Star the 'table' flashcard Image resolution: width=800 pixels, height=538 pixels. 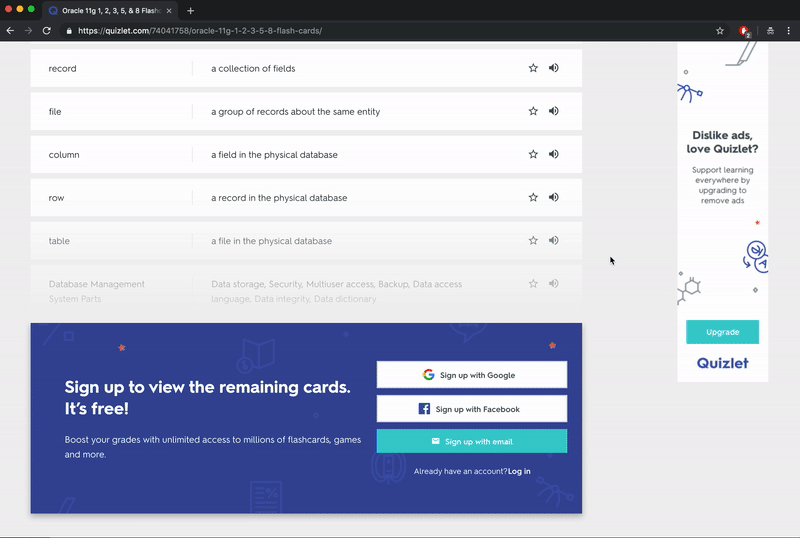(x=533, y=240)
